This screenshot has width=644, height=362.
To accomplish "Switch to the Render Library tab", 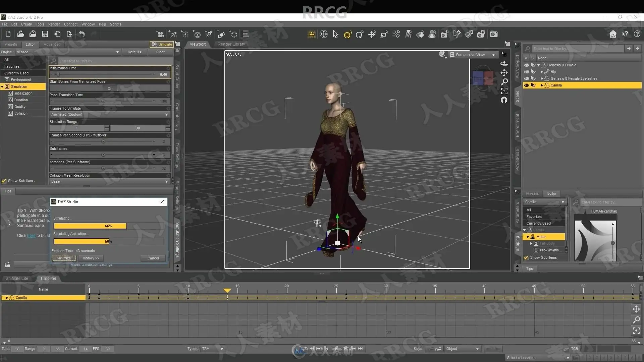I will (x=231, y=44).
